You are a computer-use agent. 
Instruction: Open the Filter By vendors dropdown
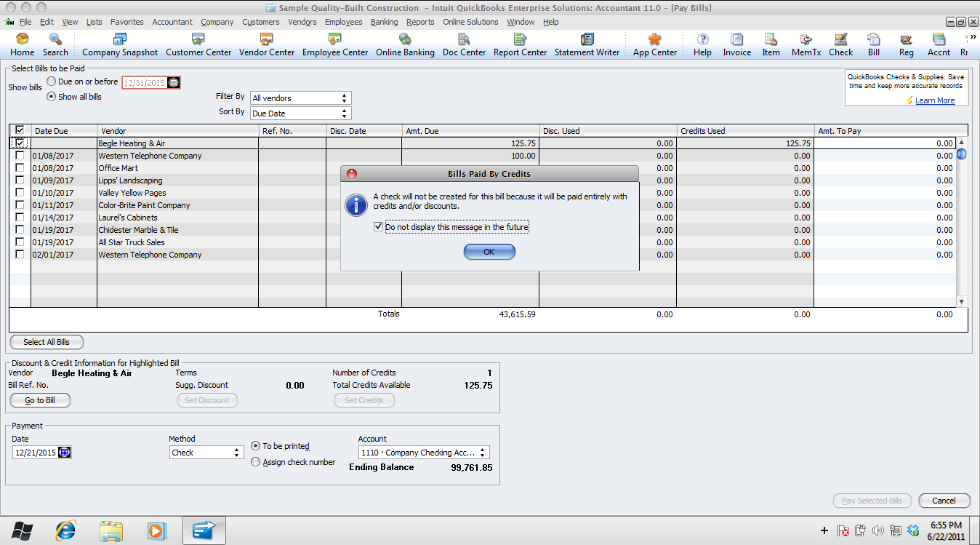coord(300,98)
